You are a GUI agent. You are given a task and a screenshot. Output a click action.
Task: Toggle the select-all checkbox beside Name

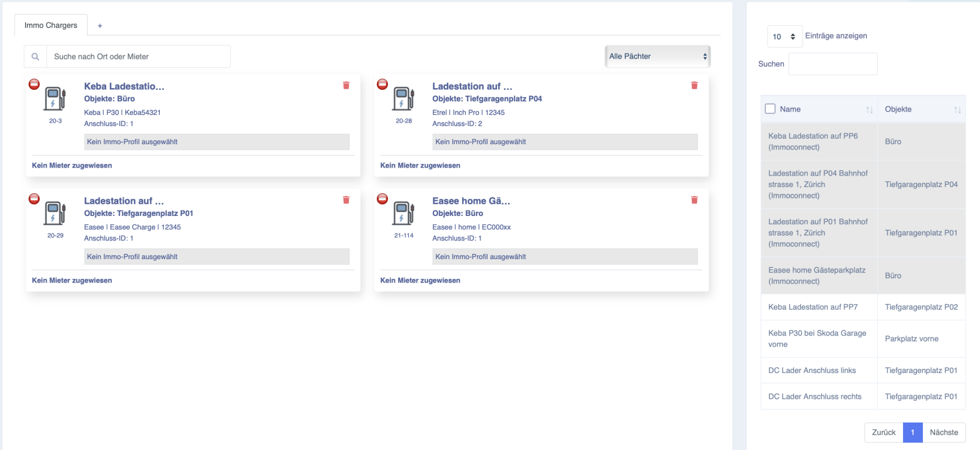[x=770, y=109]
